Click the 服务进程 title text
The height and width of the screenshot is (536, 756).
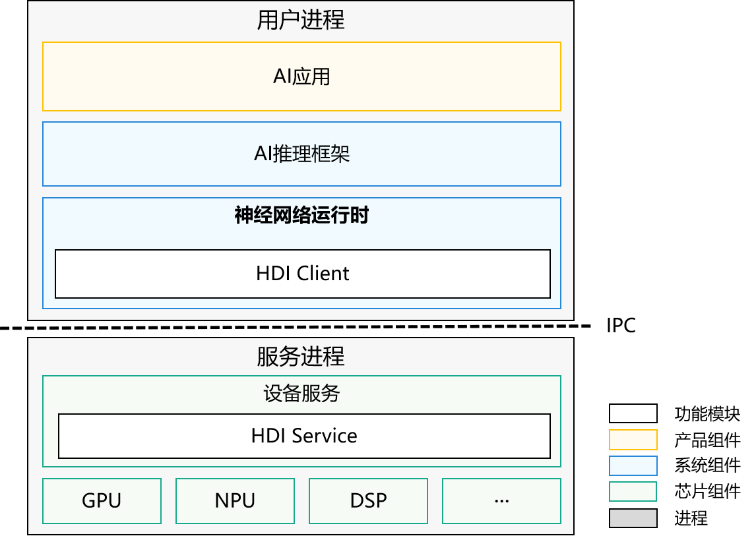pos(301,358)
